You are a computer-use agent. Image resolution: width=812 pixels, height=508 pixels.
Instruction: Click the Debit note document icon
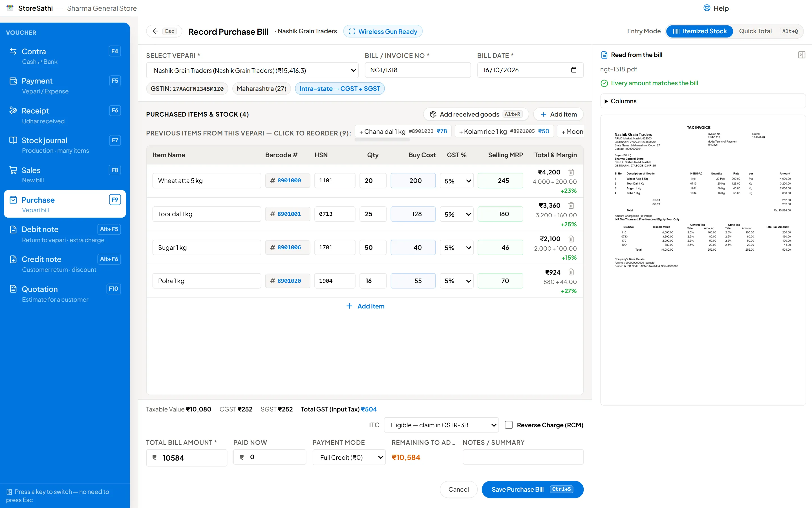[13, 229]
